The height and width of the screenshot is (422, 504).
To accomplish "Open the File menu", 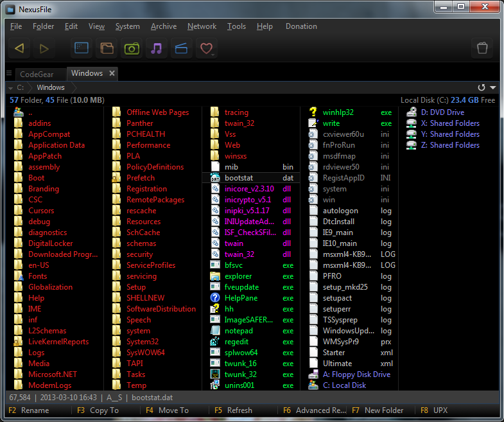I will pos(16,26).
